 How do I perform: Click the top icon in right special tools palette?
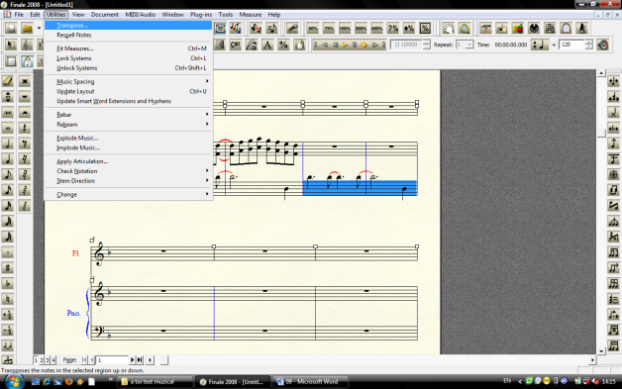(614, 81)
